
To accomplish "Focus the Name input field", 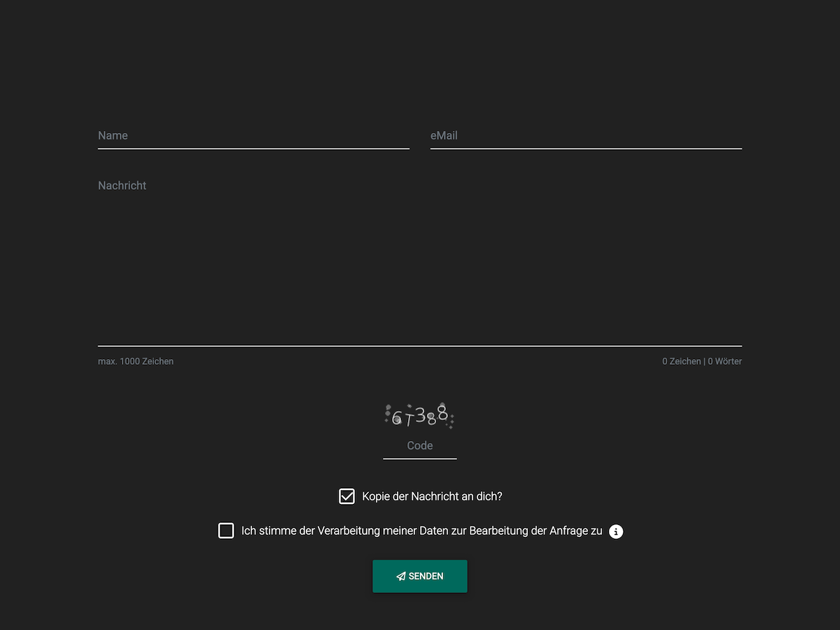I will 253,136.
